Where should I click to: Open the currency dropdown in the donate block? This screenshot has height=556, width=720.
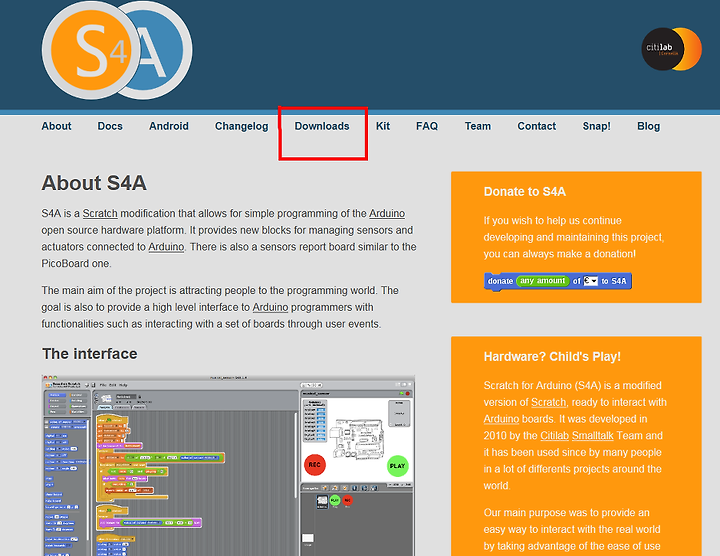click(x=591, y=281)
